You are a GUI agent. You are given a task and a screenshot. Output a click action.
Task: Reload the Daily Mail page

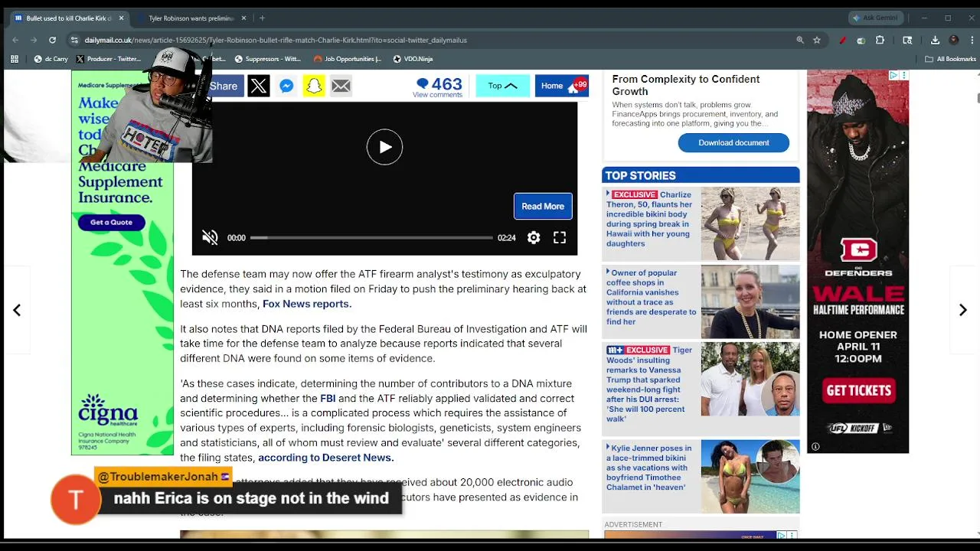click(x=52, y=40)
